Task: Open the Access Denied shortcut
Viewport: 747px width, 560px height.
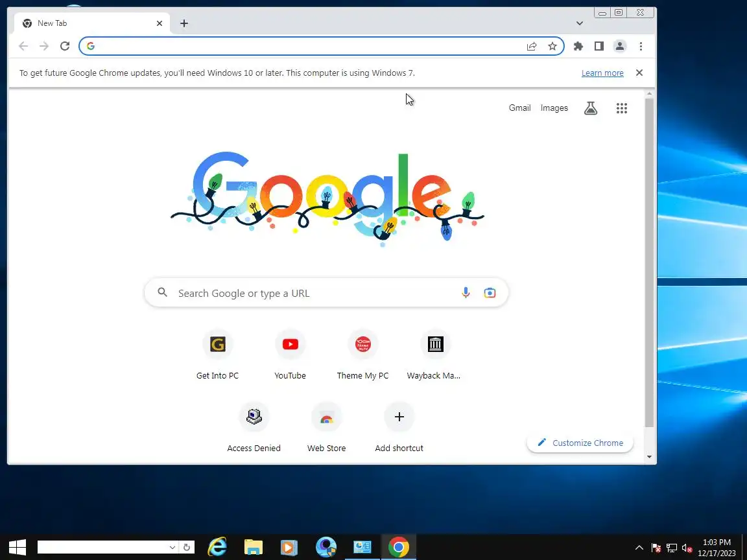Action: pos(254,427)
